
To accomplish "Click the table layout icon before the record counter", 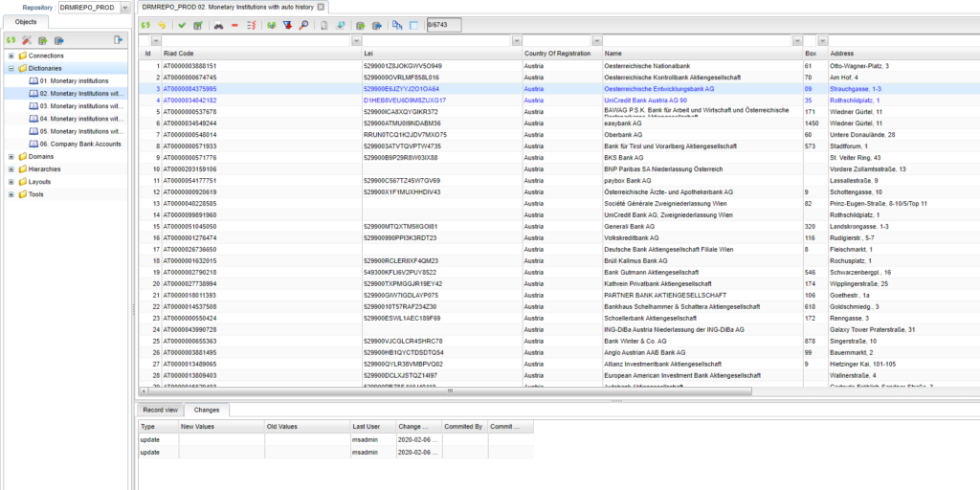I will pos(413,26).
